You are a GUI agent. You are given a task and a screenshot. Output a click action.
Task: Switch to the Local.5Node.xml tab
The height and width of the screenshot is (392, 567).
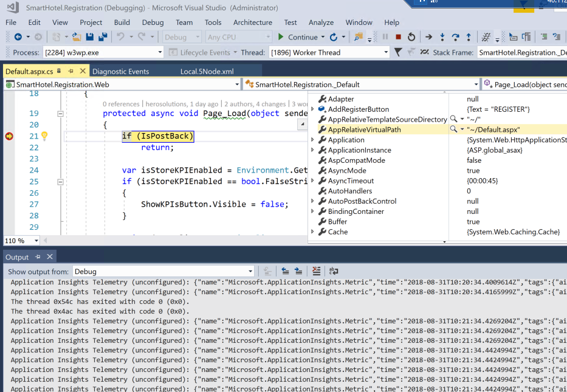pos(207,71)
